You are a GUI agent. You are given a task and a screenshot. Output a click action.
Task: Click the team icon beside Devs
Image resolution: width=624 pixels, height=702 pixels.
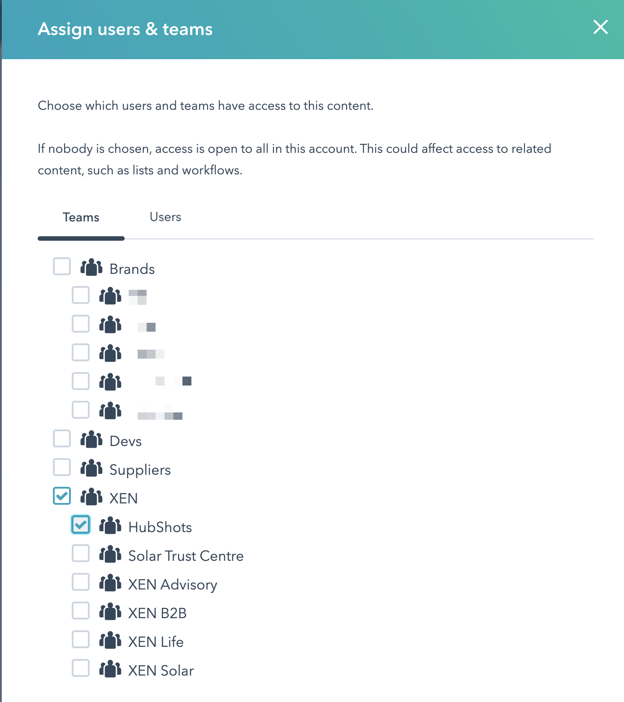(x=91, y=440)
